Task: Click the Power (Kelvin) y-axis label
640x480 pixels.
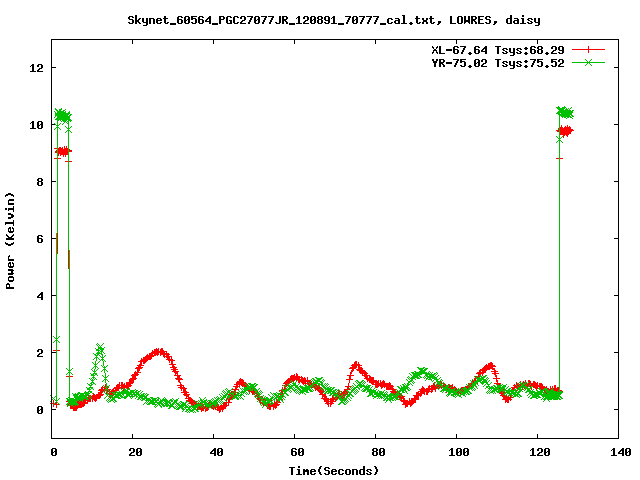Action: [x=10, y=241]
